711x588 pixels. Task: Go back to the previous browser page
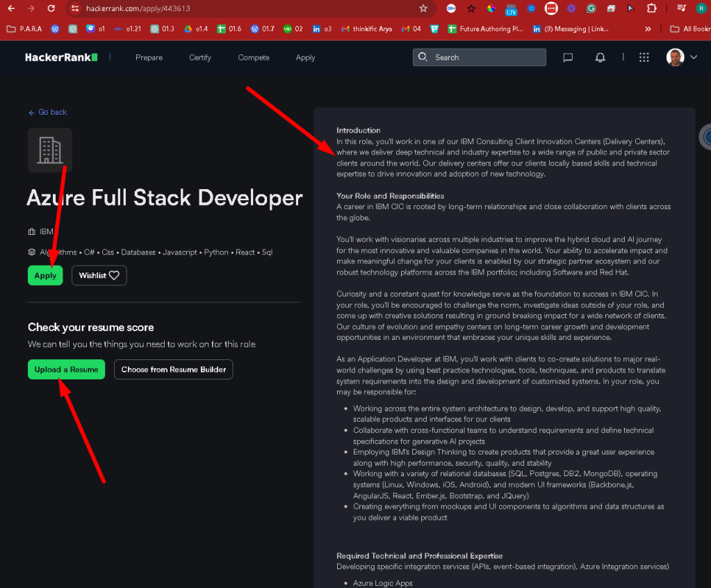click(11, 8)
